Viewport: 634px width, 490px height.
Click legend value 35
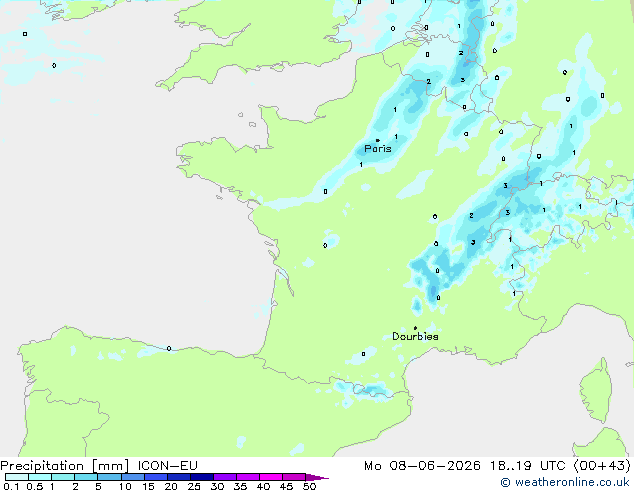[241, 486]
